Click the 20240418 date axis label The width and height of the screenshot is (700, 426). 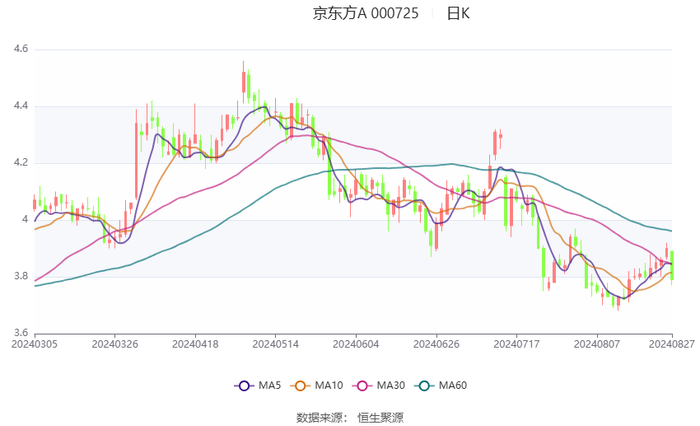click(x=195, y=344)
